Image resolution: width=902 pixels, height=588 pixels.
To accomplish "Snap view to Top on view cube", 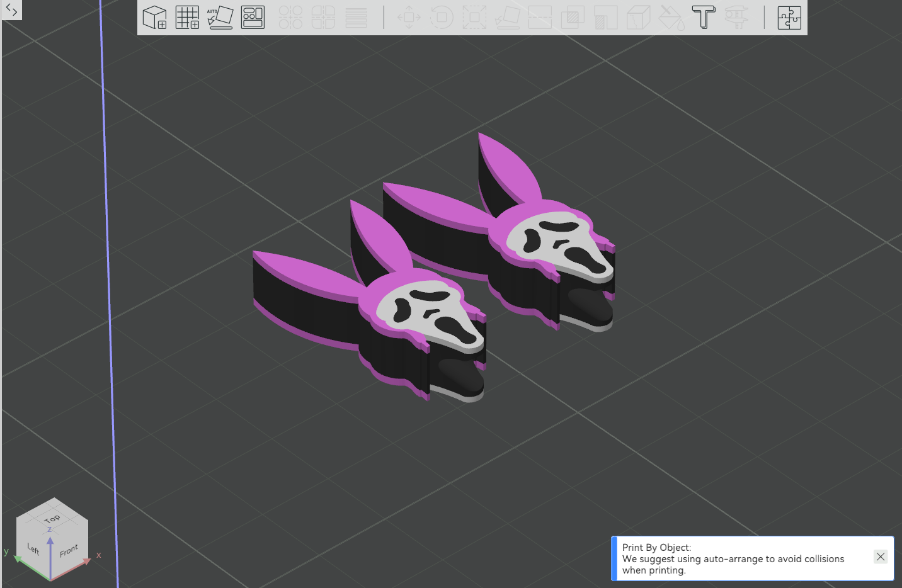I will pos(52,518).
